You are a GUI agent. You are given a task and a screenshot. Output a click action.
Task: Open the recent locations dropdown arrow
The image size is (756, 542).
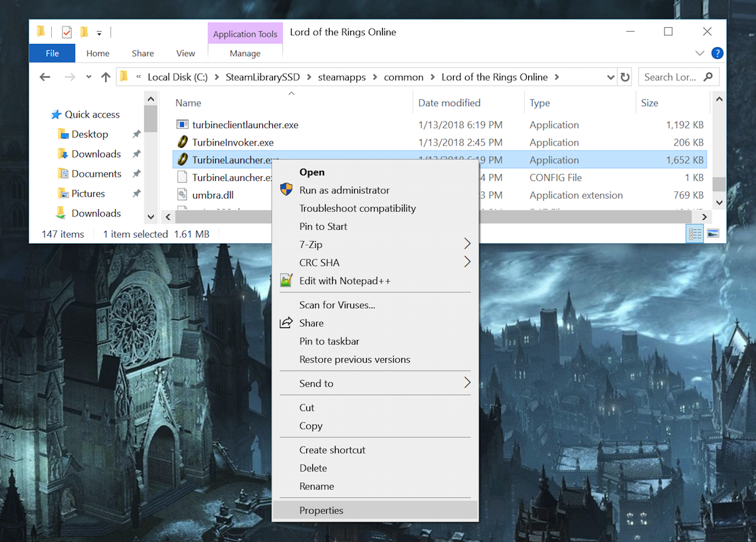pos(88,77)
